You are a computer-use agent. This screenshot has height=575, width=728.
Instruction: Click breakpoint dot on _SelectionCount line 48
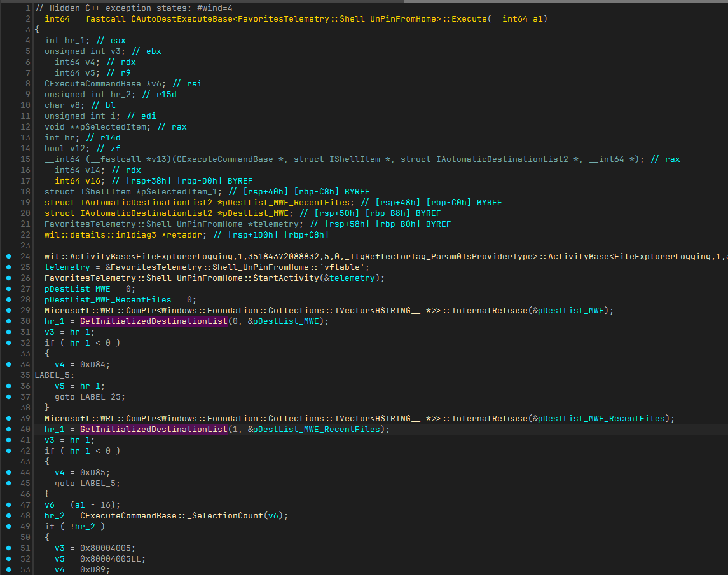[x=8, y=515]
